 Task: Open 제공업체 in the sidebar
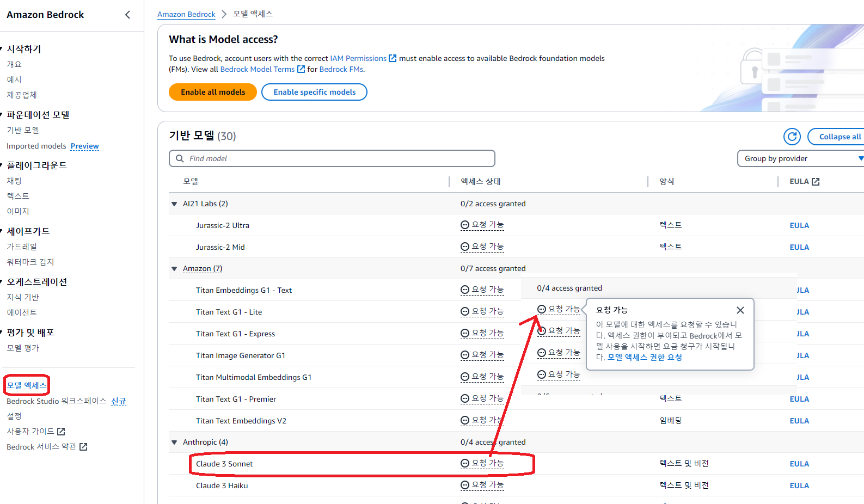[22, 95]
